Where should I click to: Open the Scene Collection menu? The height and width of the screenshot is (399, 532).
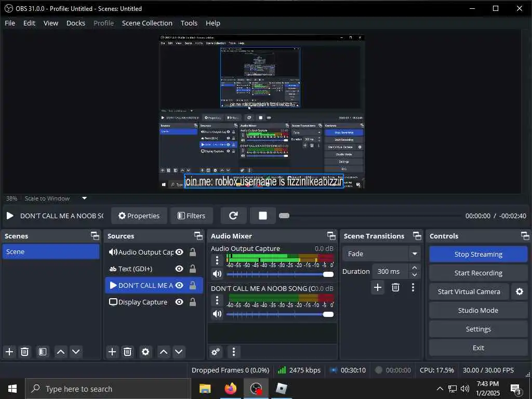147,23
